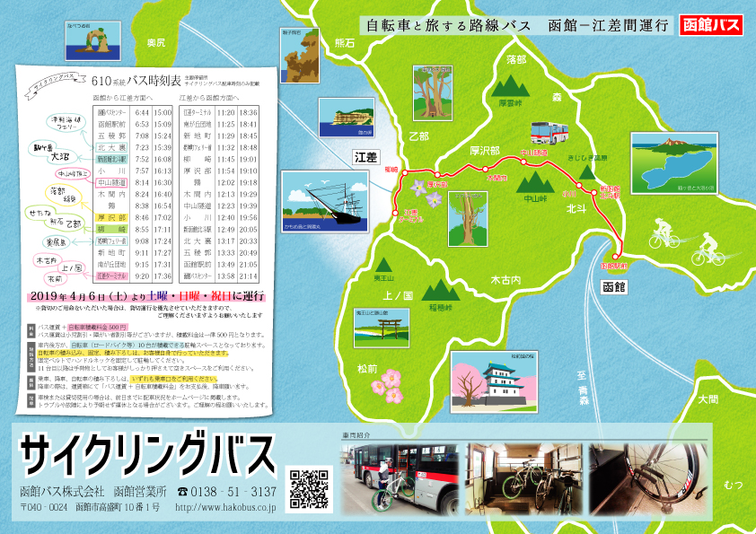Select the teal-highlighted 新函館北斗駅 timetable cell
Viewport: 756px width, 534px height.
112,160
